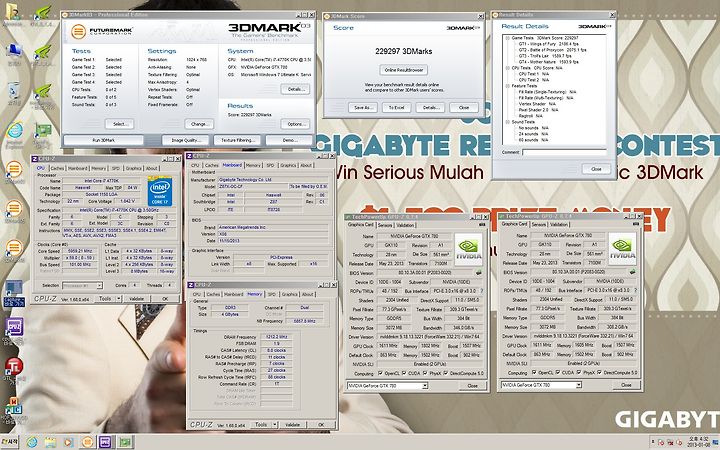The image size is (720, 450).
Task: Switch to 3DMark taskbar button
Action: (87, 442)
